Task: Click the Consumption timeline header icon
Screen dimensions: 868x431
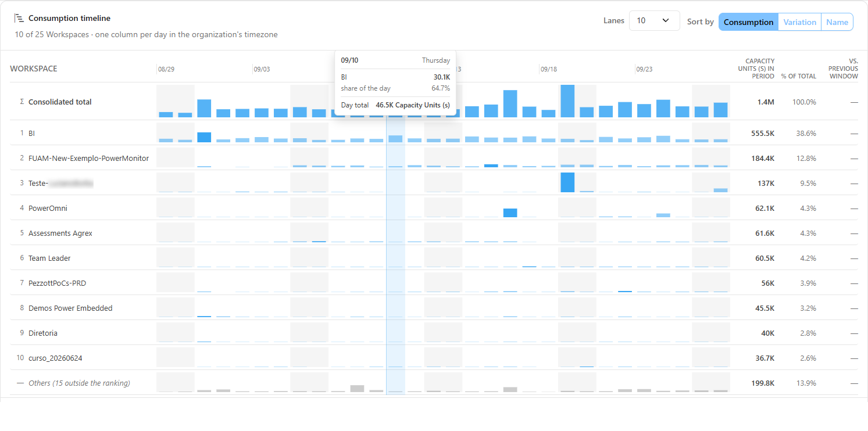Action: tap(19, 19)
